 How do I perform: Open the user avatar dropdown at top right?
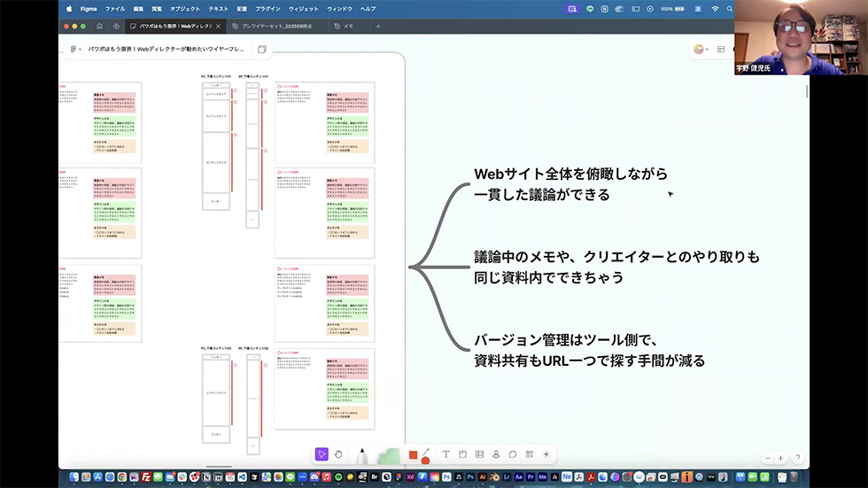701,50
